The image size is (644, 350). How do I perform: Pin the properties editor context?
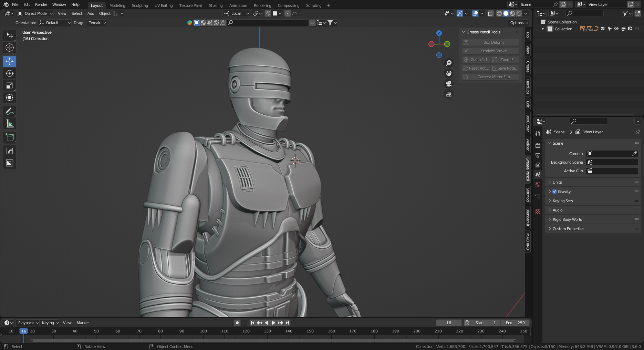pyautogui.click(x=637, y=132)
